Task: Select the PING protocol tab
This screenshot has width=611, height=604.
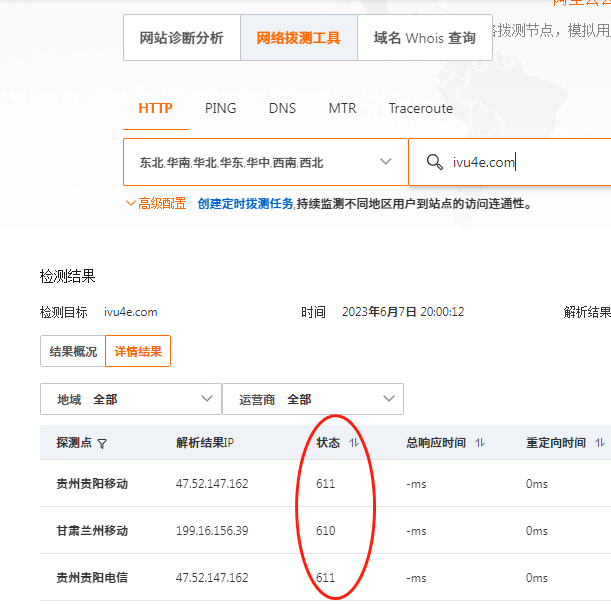Action: [220, 108]
